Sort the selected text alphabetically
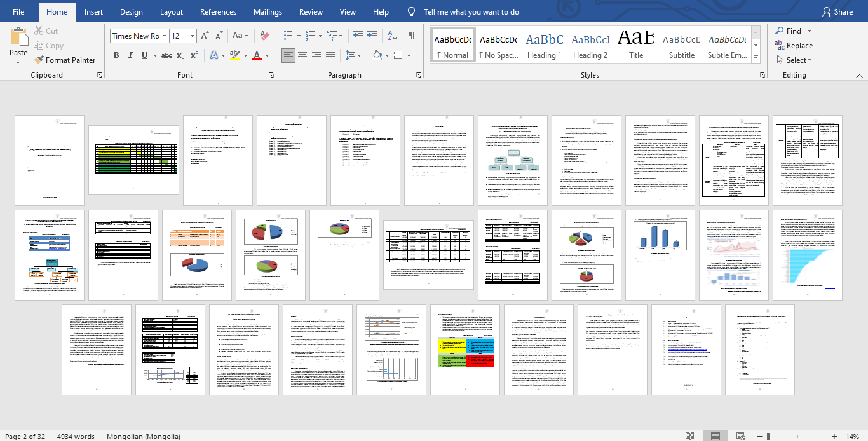Image resolution: width=868 pixels, height=441 pixels. tap(392, 36)
